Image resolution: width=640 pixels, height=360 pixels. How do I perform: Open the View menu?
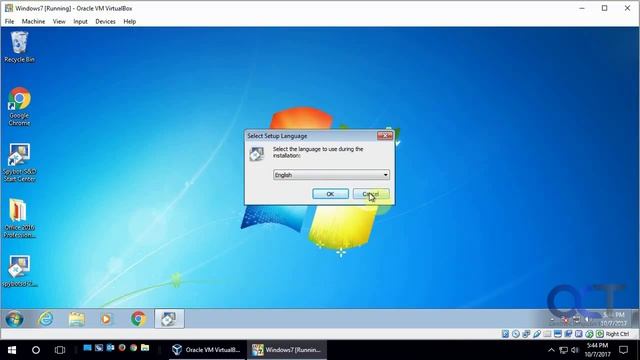pos(59,21)
